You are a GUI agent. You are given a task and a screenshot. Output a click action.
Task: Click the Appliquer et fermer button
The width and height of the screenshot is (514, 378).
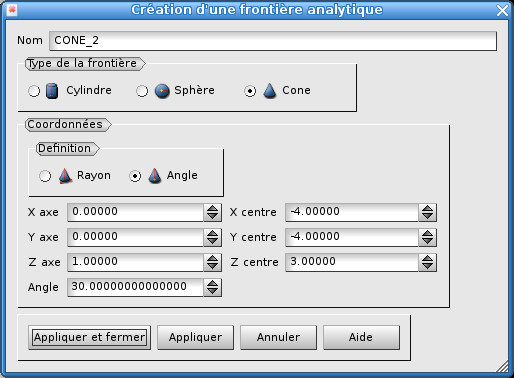pyautogui.click(x=90, y=337)
